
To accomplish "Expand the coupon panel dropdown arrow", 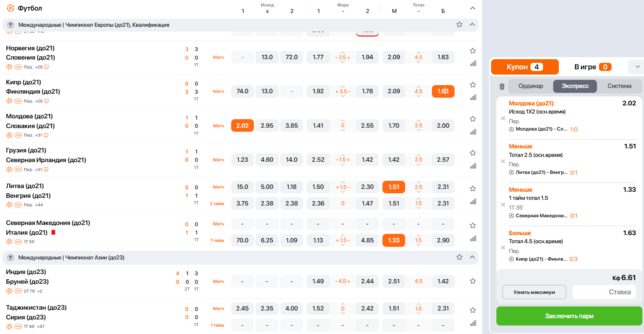I will pyautogui.click(x=637, y=67).
